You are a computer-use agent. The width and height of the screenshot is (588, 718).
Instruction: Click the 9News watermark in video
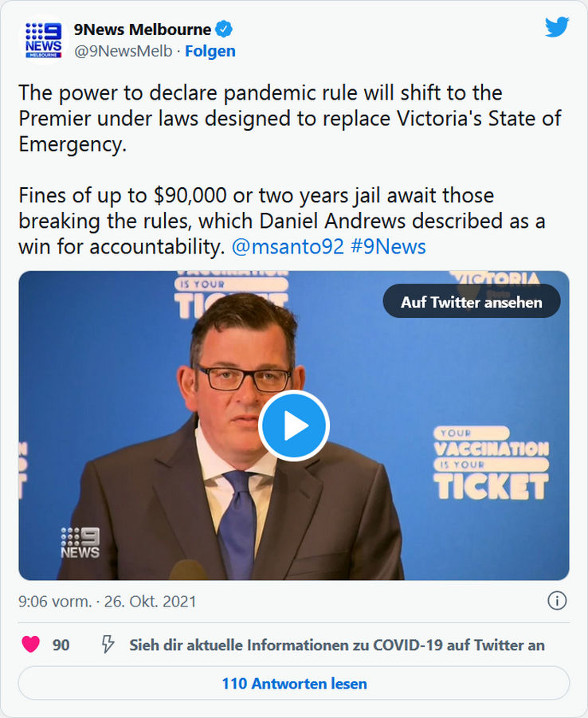(x=80, y=543)
